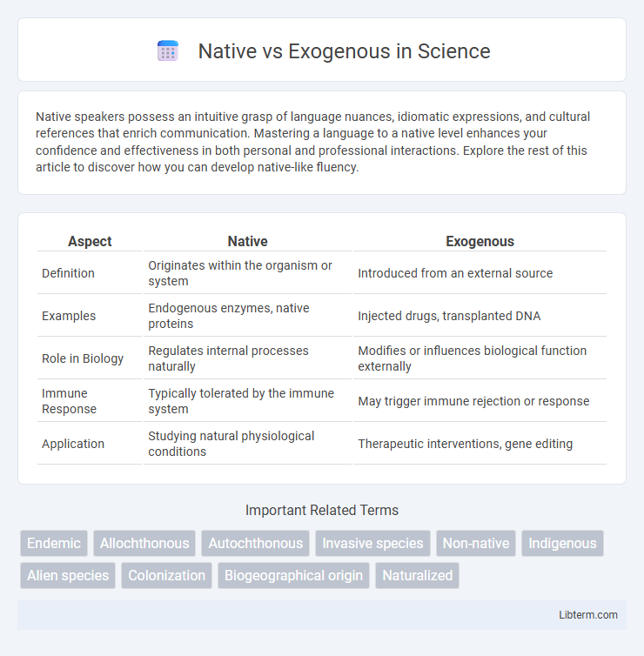Select the Examples row label

pyautogui.click(x=69, y=316)
